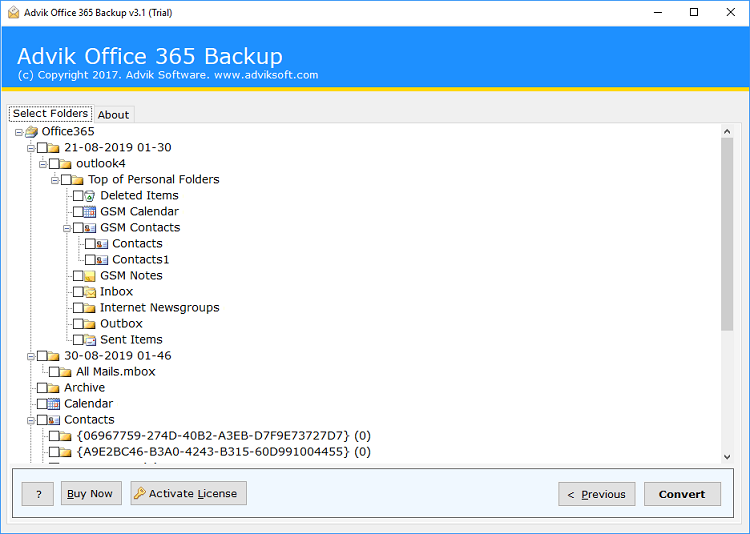Click the scroll down arrow of folder list
Screen dimensions: 750x534
(727, 457)
